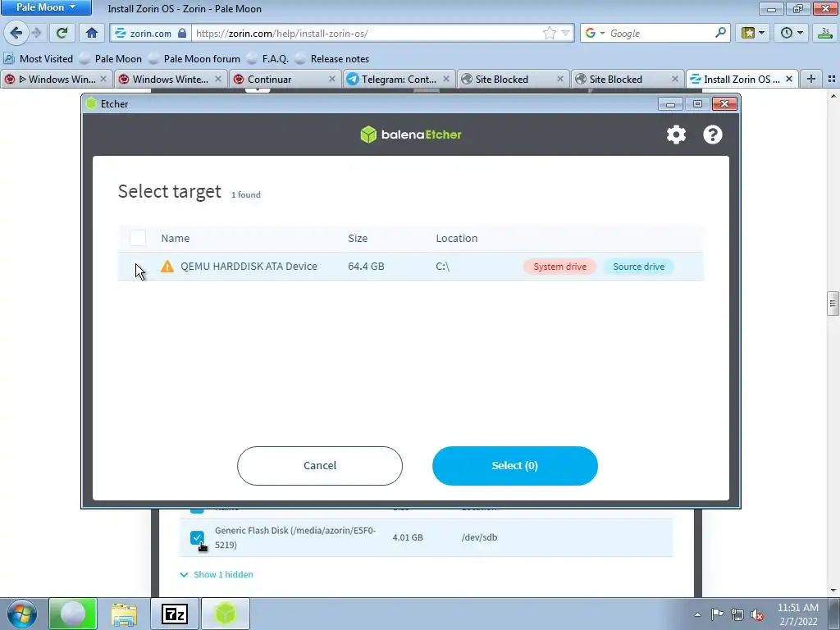
Task: Open Etcher settings gear
Action: [676, 135]
